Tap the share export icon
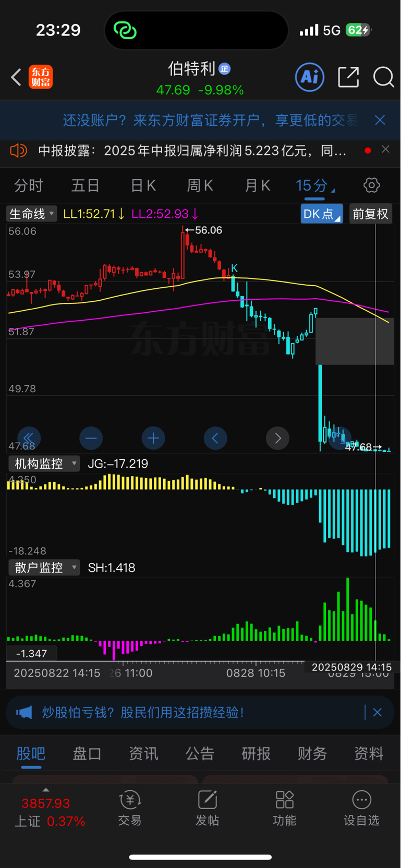This screenshot has height=868, width=401. [348, 77]
